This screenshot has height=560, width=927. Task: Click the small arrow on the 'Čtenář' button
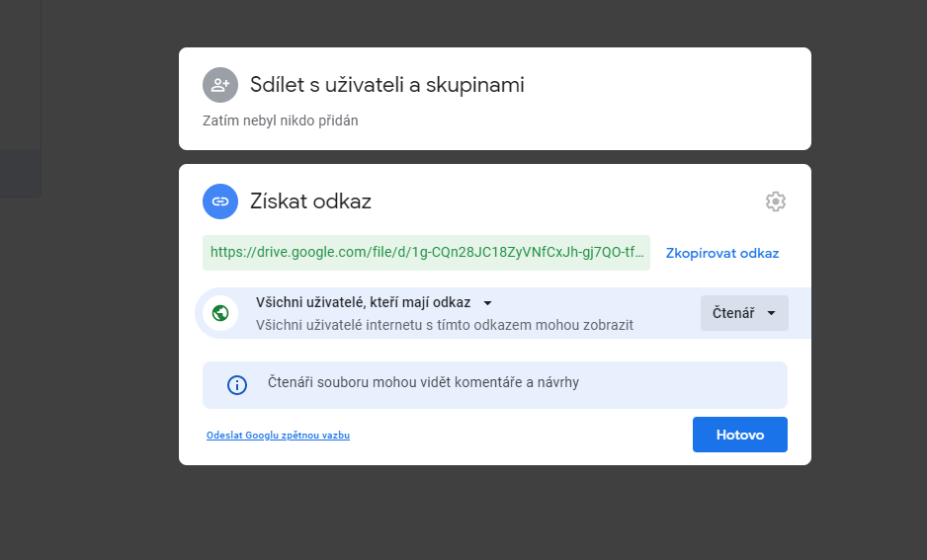[771, 313]
